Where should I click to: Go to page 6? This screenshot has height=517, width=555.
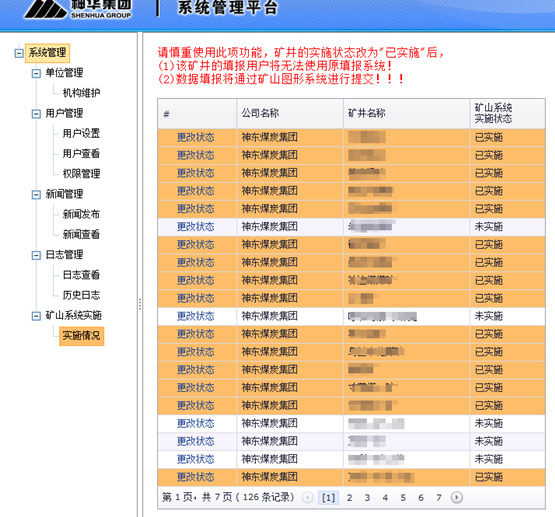[x=421, y=498]
